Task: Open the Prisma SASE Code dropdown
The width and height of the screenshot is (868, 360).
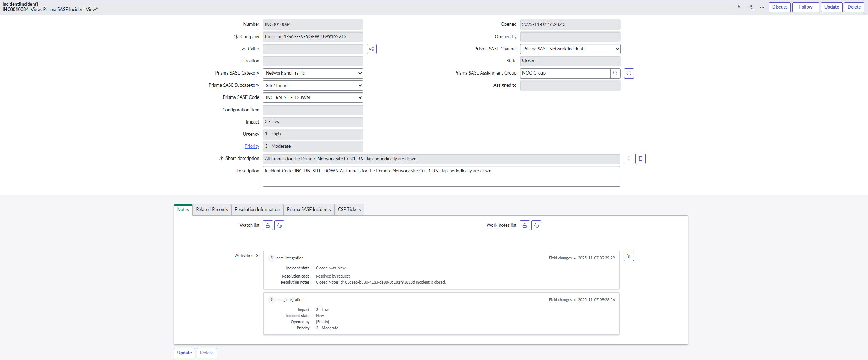Action: pyautogui.click(x=313, y=97)
